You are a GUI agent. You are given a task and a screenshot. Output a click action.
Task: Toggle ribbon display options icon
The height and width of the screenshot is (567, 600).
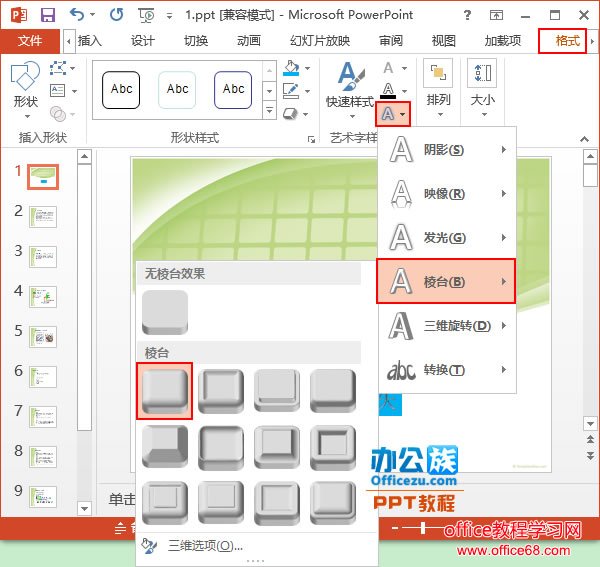[496, 15]
